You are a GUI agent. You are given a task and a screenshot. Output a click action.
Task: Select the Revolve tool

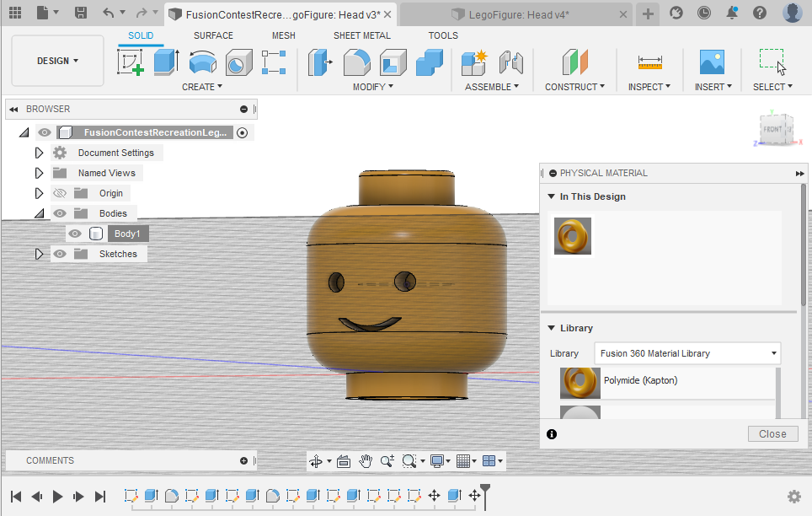202,62
